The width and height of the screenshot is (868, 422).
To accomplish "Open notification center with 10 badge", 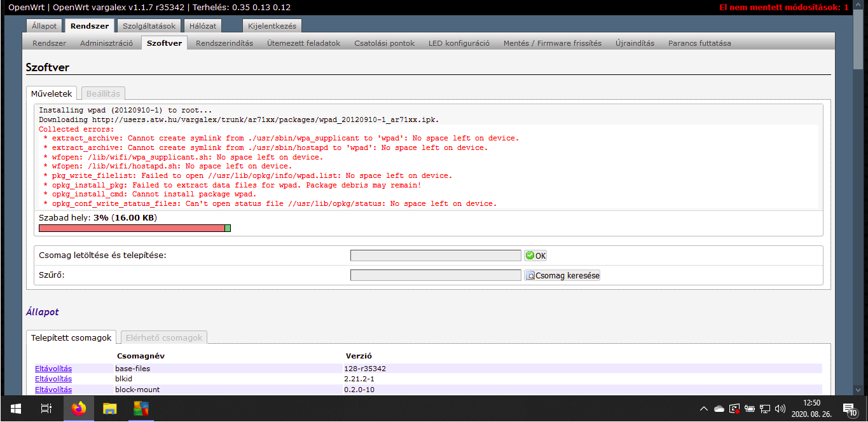I will coord(850,409).
